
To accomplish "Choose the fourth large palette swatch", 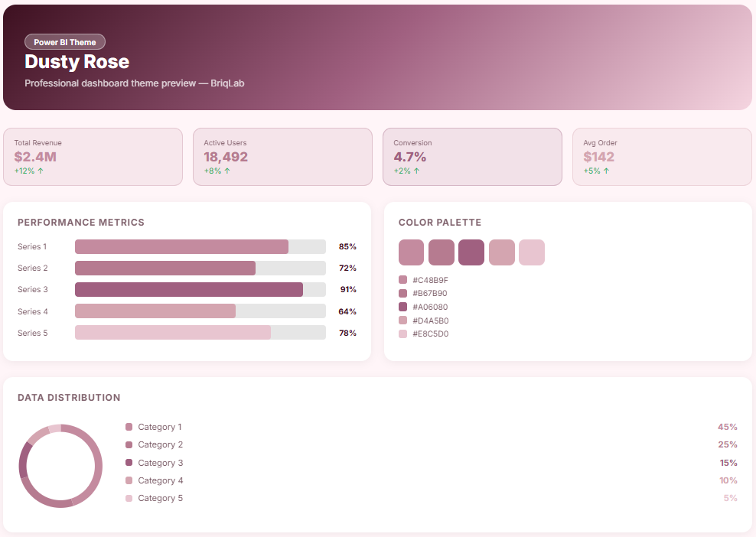I will [501, 252].
